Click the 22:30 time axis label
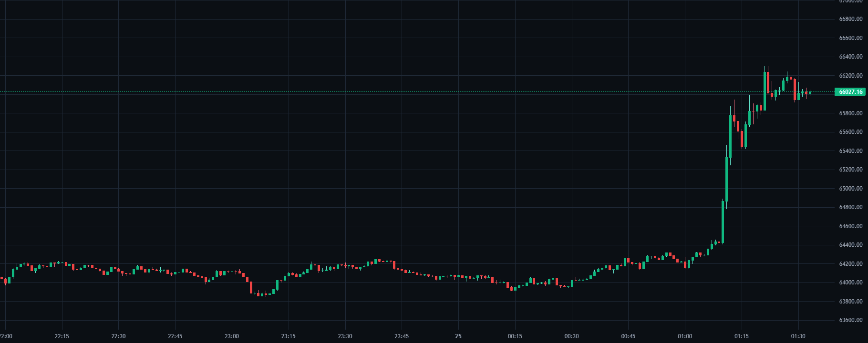Image resolution: width=868 pixels, height=343 pixels. pos(118,336)
